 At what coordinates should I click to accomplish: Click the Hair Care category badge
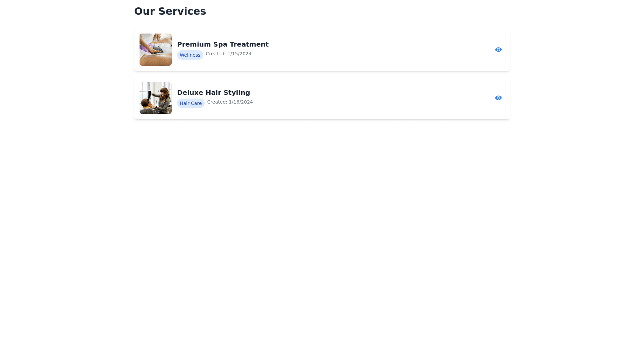pos(191,103)
